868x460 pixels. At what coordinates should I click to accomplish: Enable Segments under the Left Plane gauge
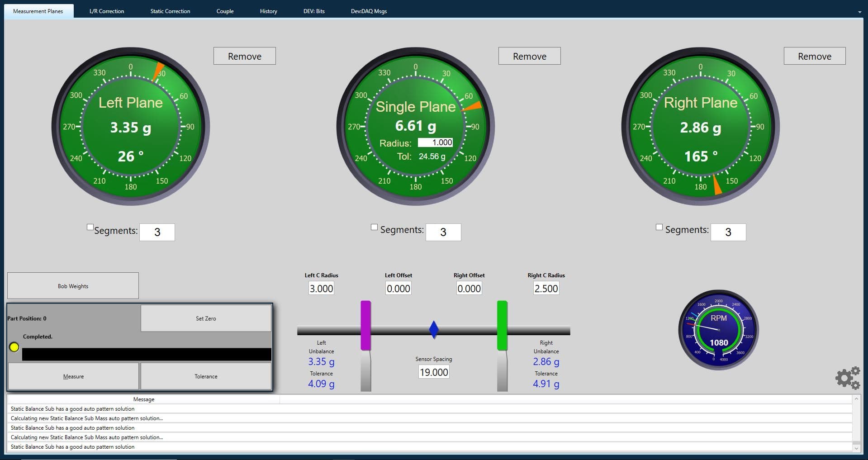90,227
